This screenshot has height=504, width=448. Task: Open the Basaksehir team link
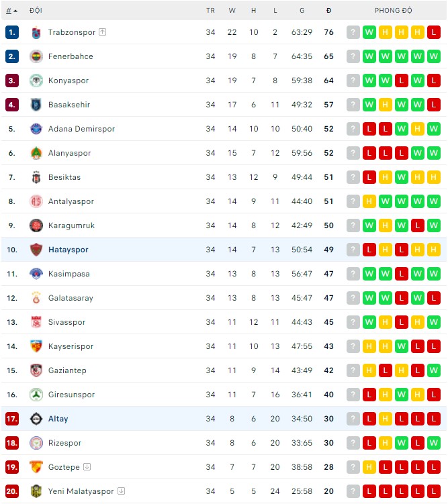[69, 105]
